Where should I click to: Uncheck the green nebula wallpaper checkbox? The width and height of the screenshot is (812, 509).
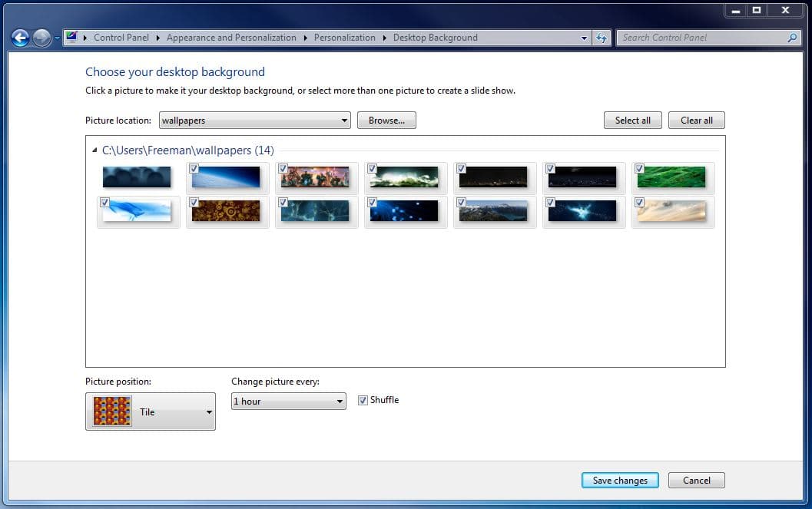(372, 168)
